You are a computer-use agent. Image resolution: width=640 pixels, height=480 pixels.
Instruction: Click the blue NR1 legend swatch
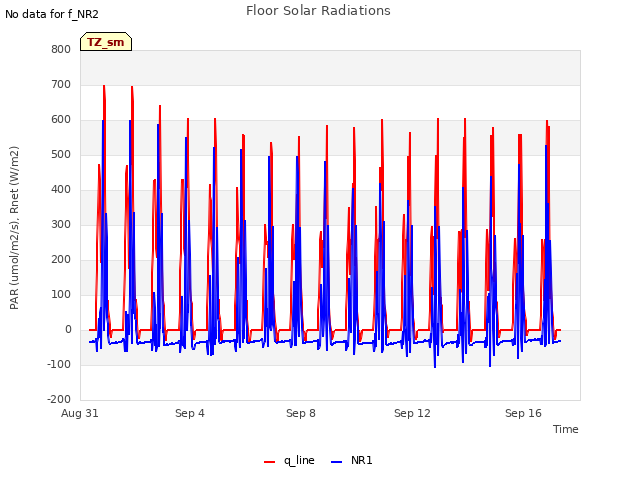336,462
